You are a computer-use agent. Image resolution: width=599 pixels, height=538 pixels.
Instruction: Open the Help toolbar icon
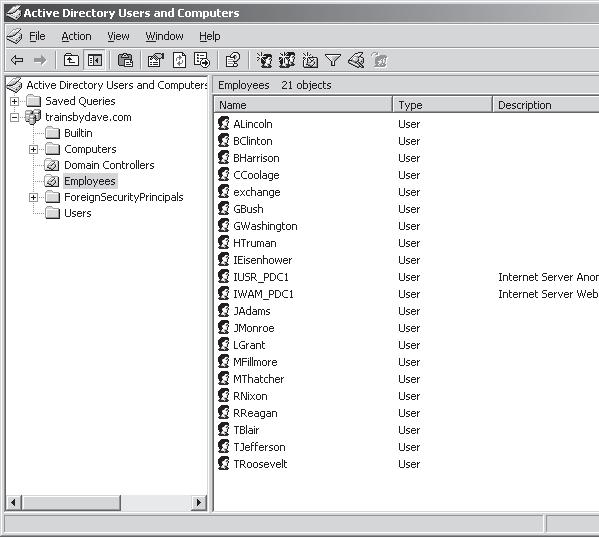233,60
